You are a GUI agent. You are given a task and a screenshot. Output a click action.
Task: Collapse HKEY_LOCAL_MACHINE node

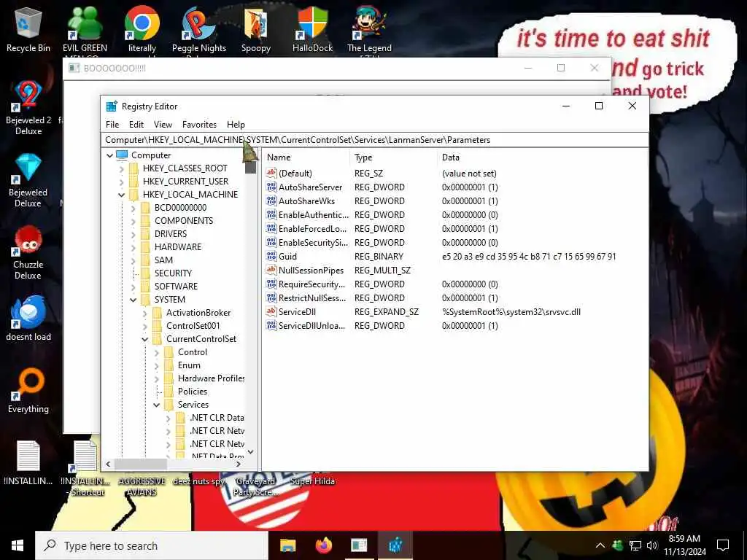[121, 195]
